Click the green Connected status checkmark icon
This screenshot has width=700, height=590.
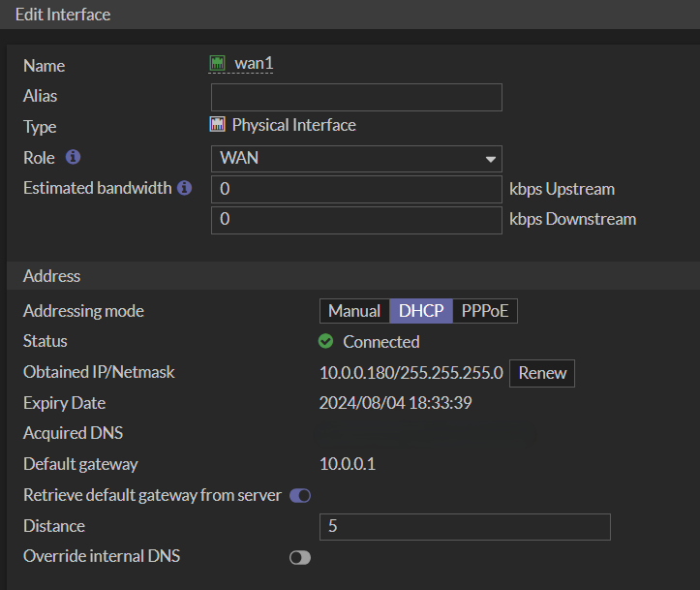[326, 341]
